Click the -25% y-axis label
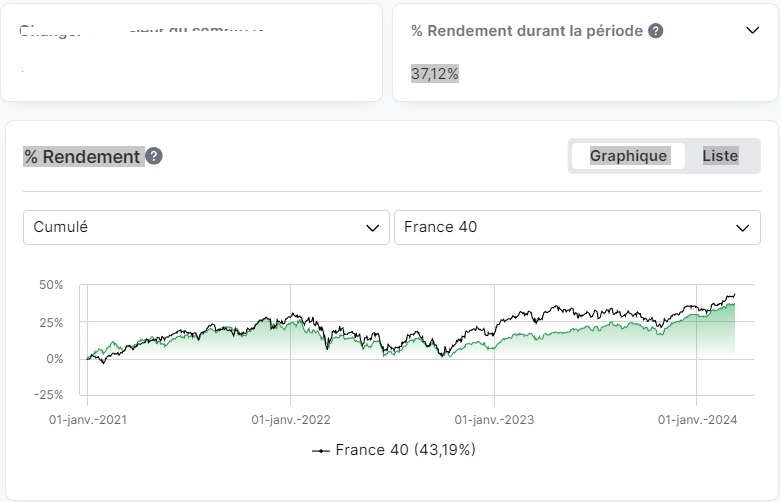This screenshot has height=502, width=781. click(x=49, y=394)
